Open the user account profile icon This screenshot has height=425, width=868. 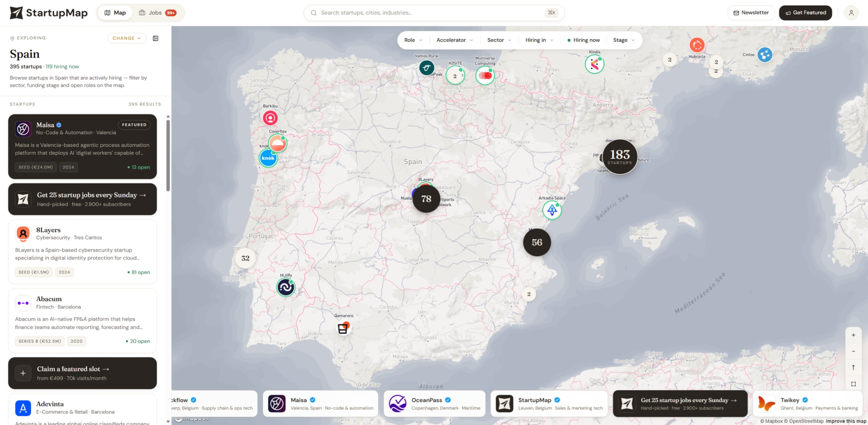click(x=851, y=13)
